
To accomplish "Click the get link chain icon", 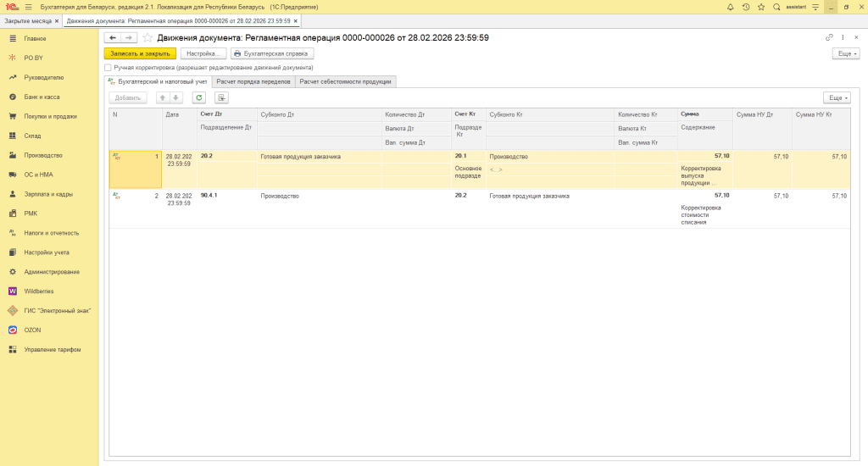I will click(829, 38).
